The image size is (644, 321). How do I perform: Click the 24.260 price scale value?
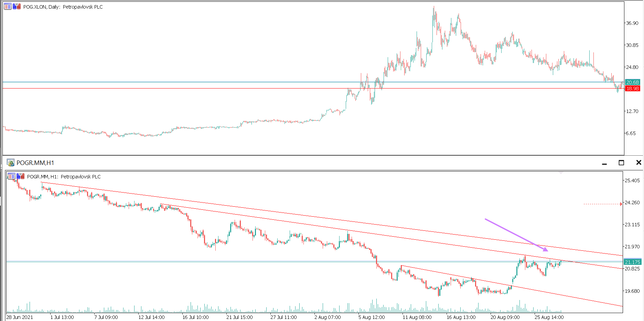click(632, 203)
